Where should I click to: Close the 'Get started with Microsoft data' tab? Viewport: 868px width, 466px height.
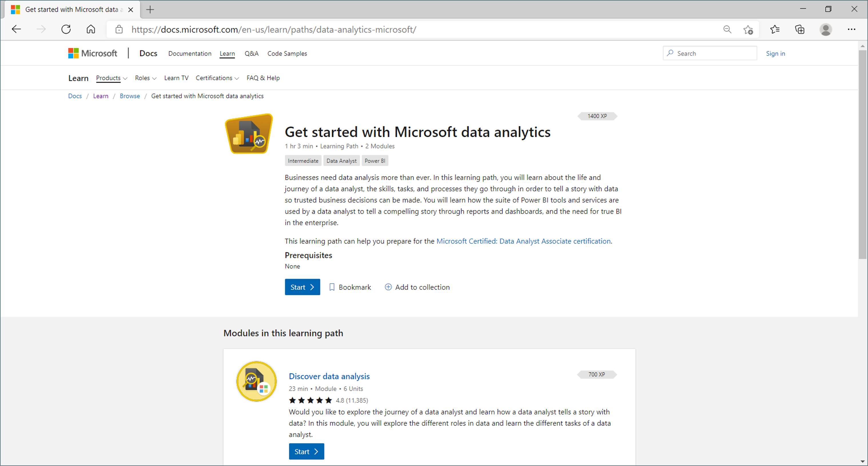131,10
